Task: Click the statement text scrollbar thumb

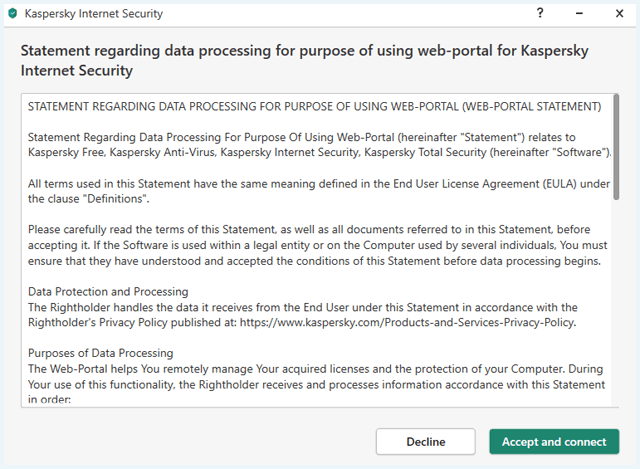Action: [616, 147]
